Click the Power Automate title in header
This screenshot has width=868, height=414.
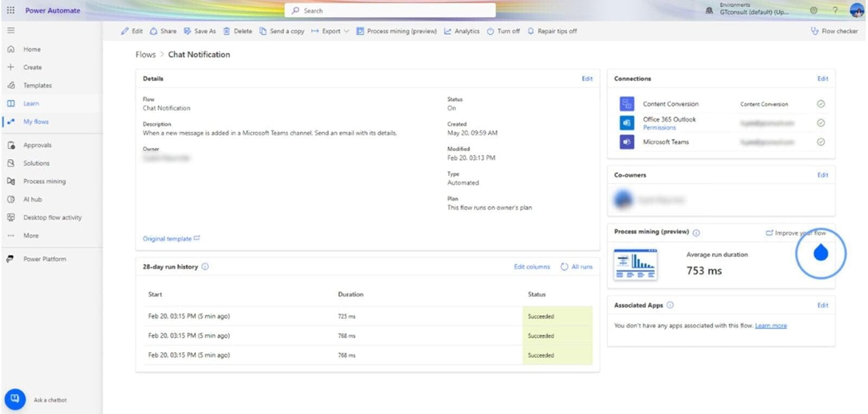[53, 10]
